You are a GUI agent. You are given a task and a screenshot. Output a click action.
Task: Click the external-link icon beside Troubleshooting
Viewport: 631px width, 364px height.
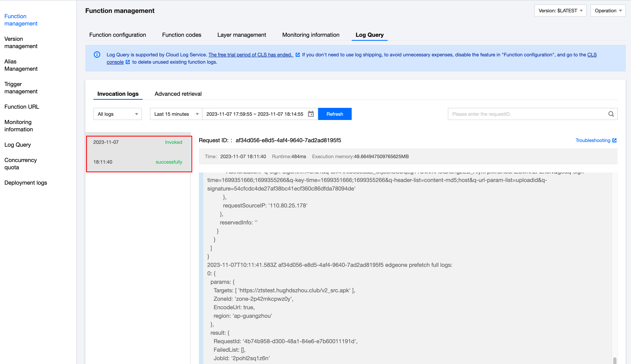tap(614, 141)
